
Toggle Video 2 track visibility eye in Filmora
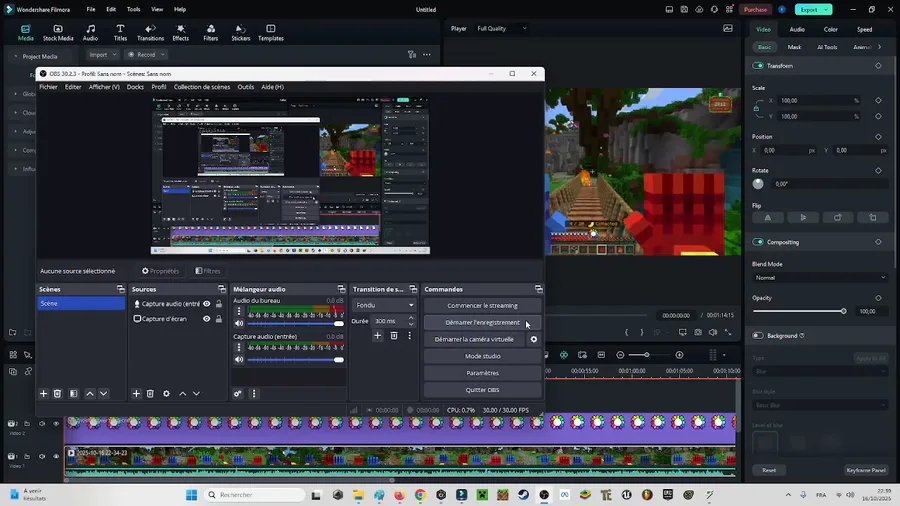point(56,423)
